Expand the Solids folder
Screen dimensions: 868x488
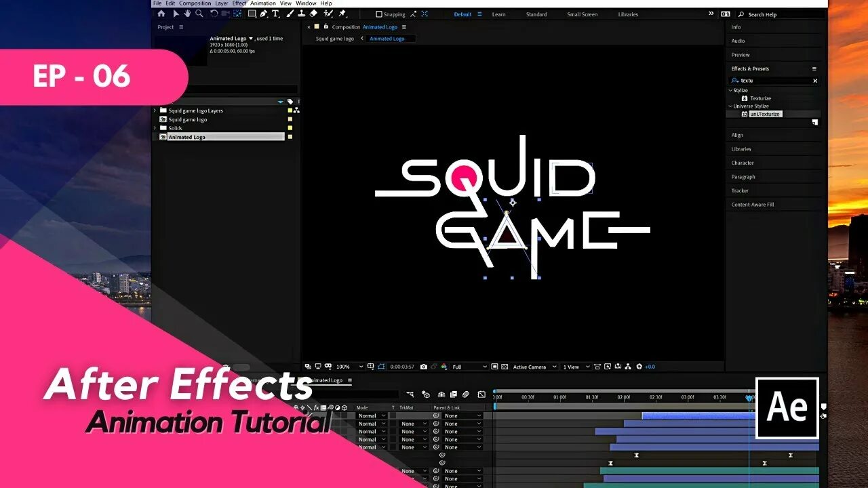coord(155,128)
